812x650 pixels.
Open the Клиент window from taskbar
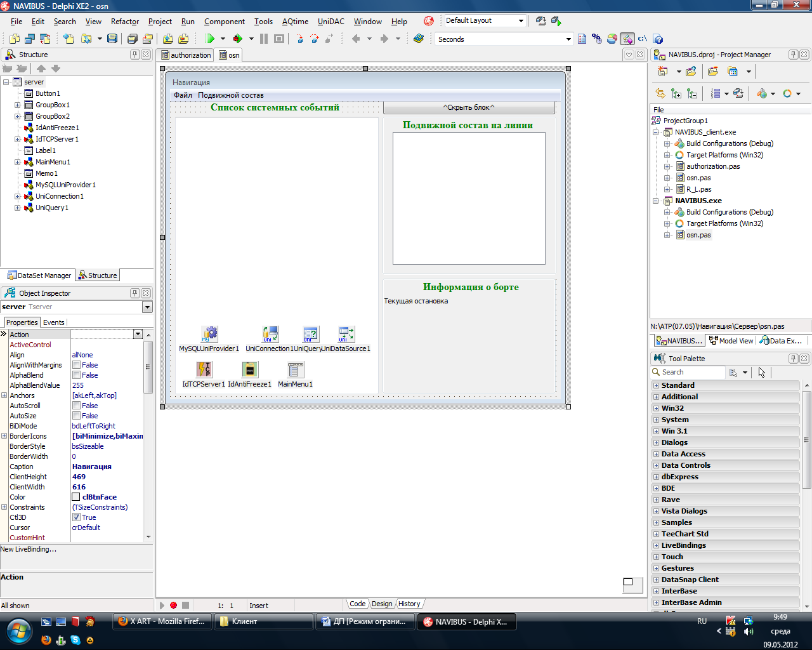coord(264,621)
